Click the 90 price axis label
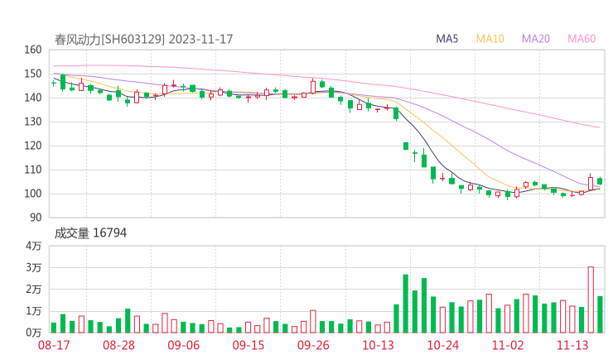The height and width of the screenshot is (364, 613). tap(36, 218)
